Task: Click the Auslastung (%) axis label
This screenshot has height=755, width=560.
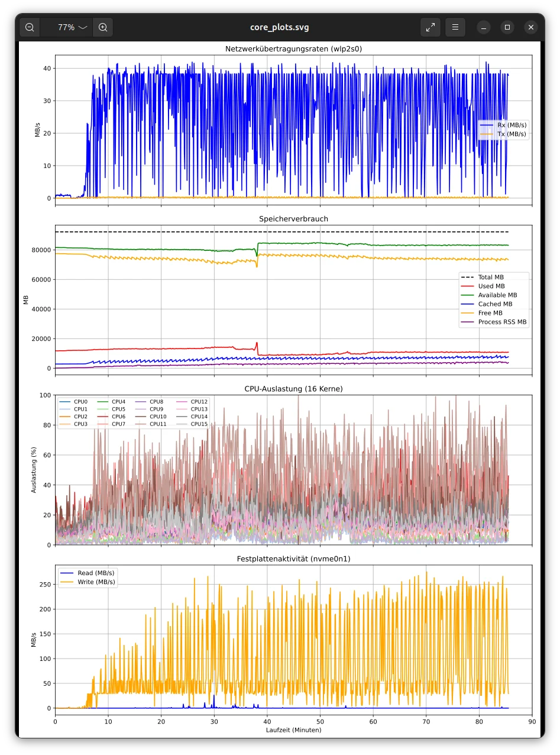Action: (x=34, y=470)
